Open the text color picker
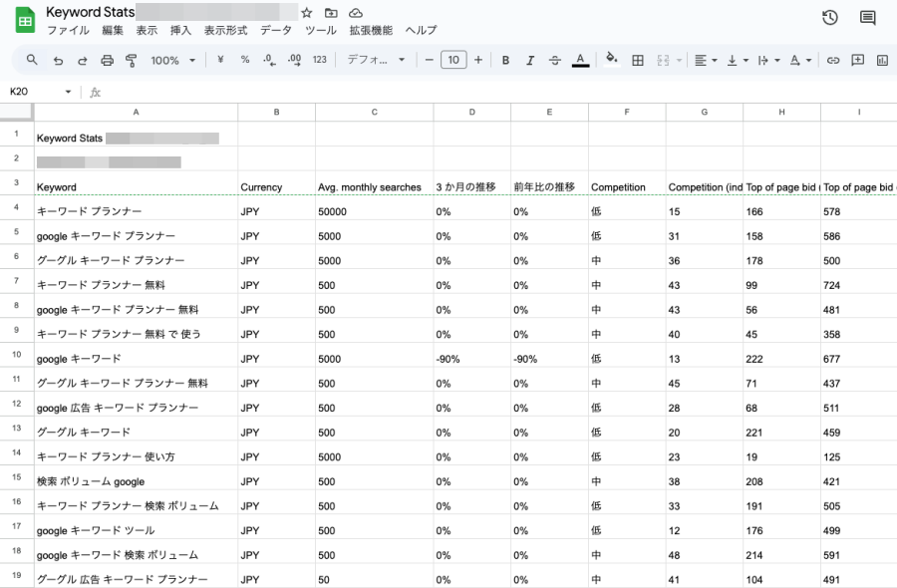This screenshot has width=897, height=588. pos(580,60)
